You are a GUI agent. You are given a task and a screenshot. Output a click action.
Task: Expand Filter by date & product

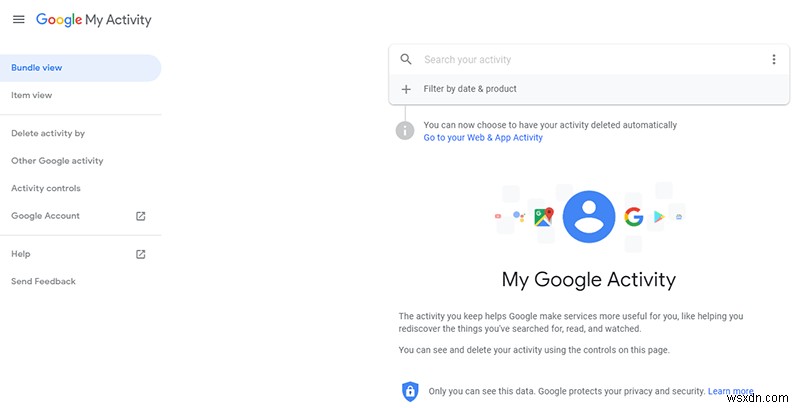tap(470, 89)
